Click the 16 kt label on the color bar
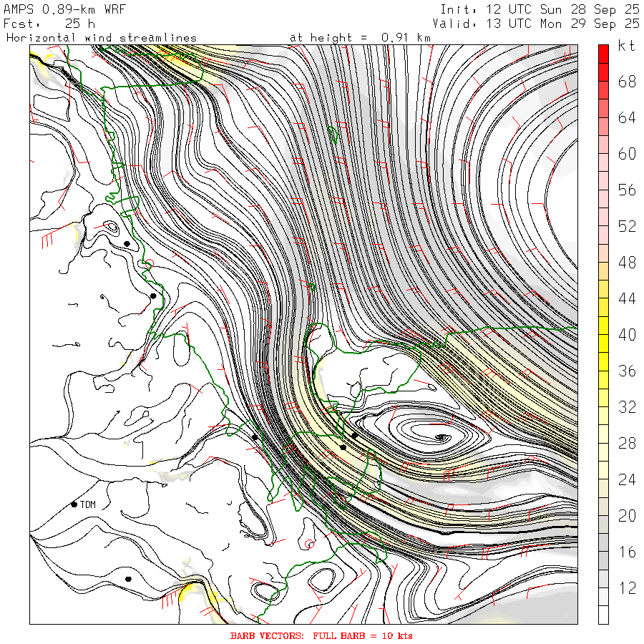 [x=627, y=552]
